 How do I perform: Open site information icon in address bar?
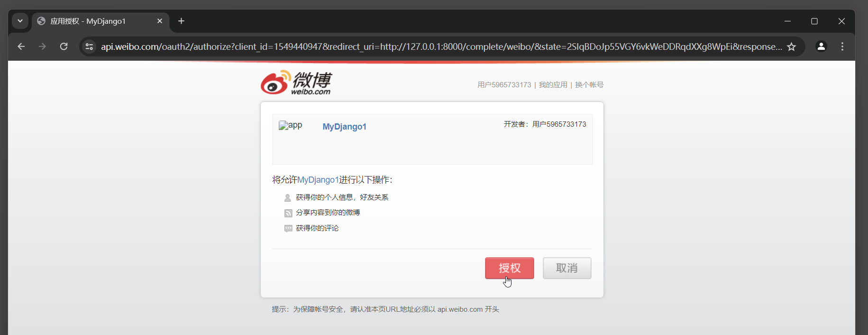pos(89,47)
